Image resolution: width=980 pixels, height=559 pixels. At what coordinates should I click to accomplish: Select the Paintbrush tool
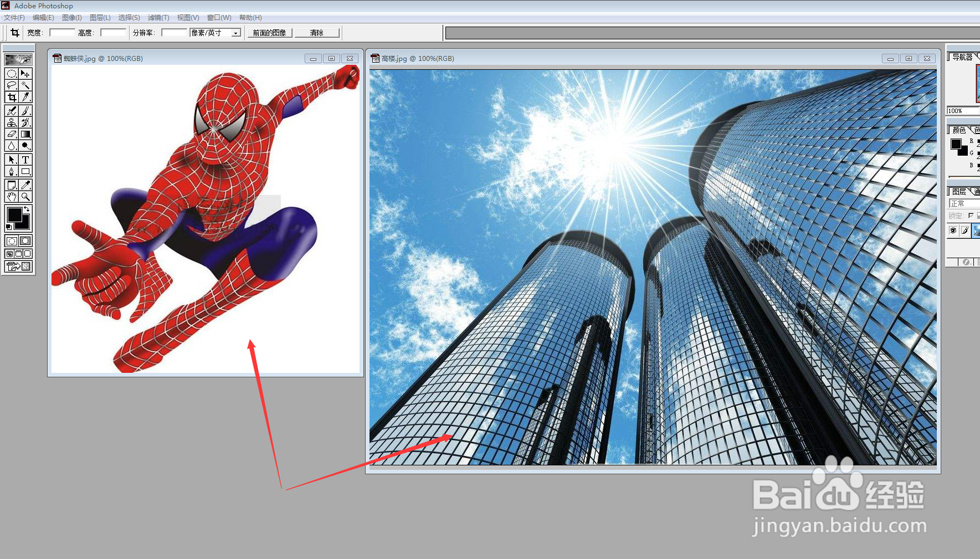25,111
